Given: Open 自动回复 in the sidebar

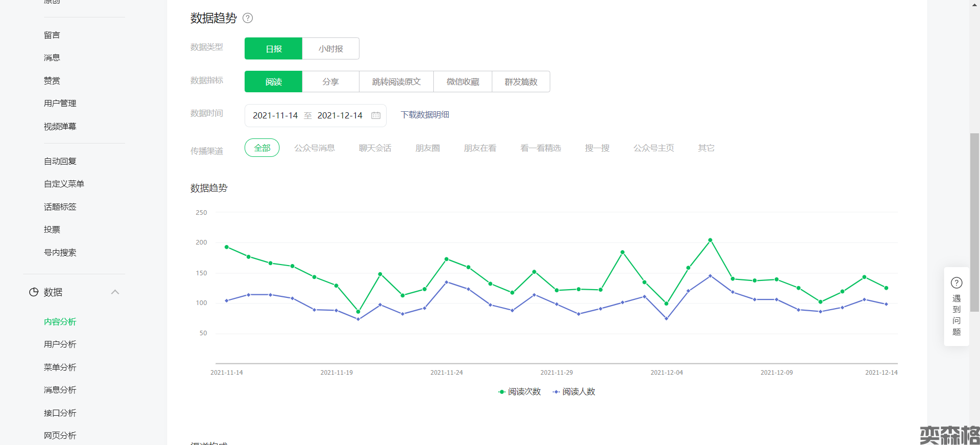Looking at the screenshot, I should point(60,161).
